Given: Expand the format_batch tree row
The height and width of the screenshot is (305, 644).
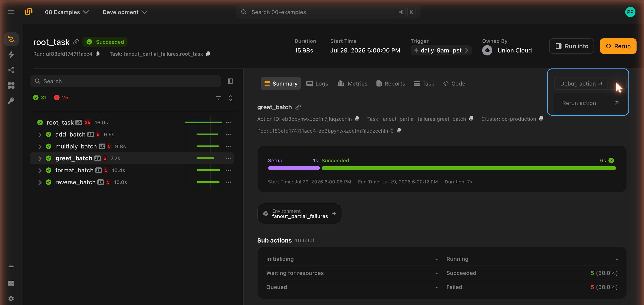Looking at the screenshot, I should coord(40,171).
